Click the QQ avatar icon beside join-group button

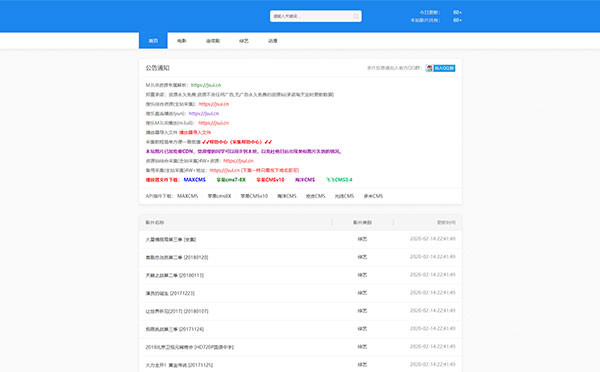click(x=429, y=68)
